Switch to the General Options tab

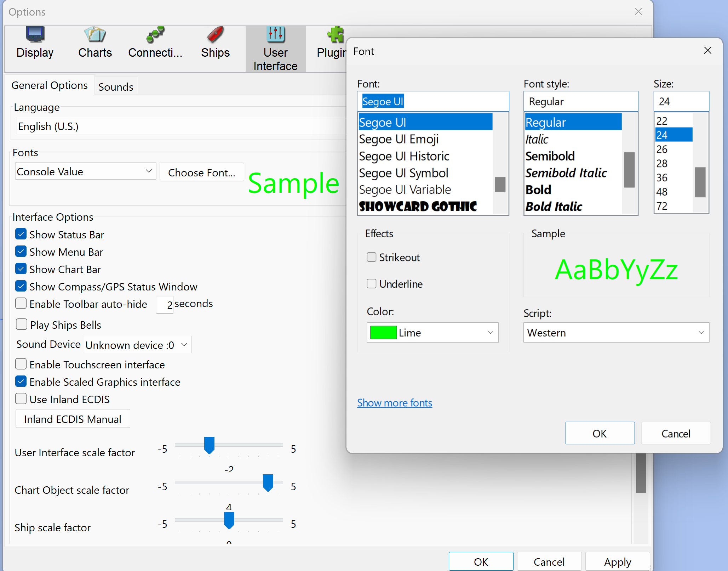click(50, 85)
